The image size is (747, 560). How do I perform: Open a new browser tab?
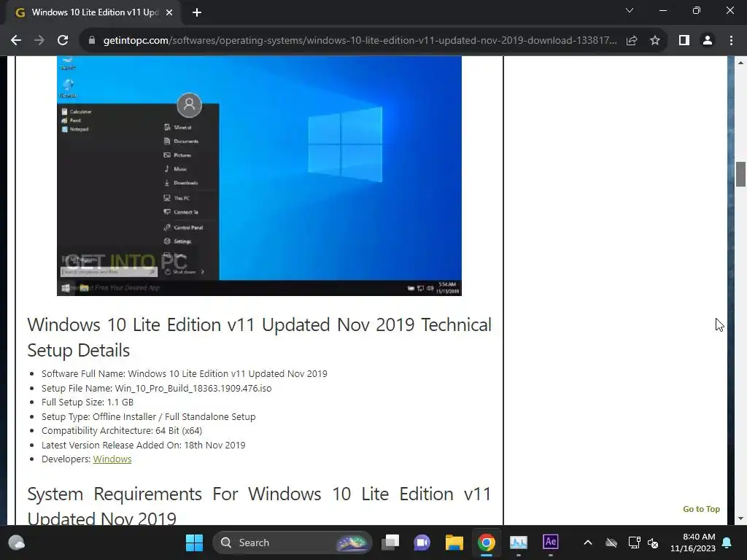point(197,12)
